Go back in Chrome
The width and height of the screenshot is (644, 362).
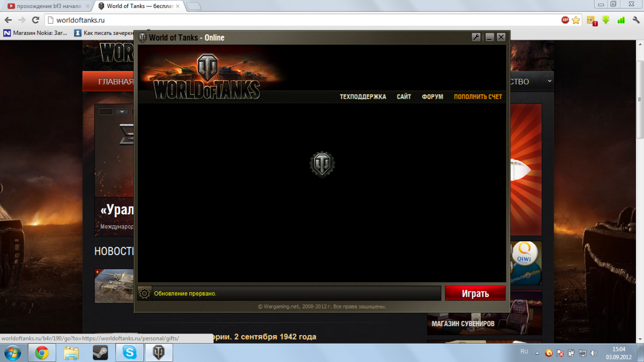tap(8, 20)
